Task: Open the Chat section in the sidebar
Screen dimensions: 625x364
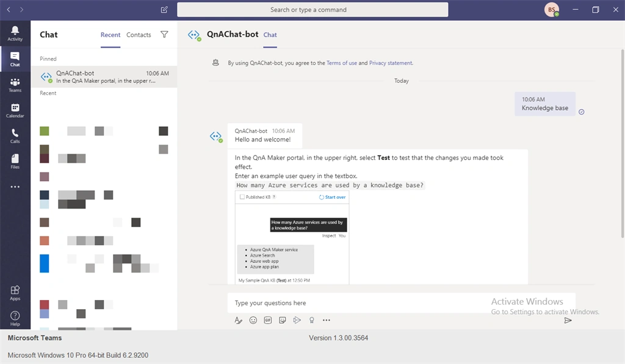Action: pos(15,59)
